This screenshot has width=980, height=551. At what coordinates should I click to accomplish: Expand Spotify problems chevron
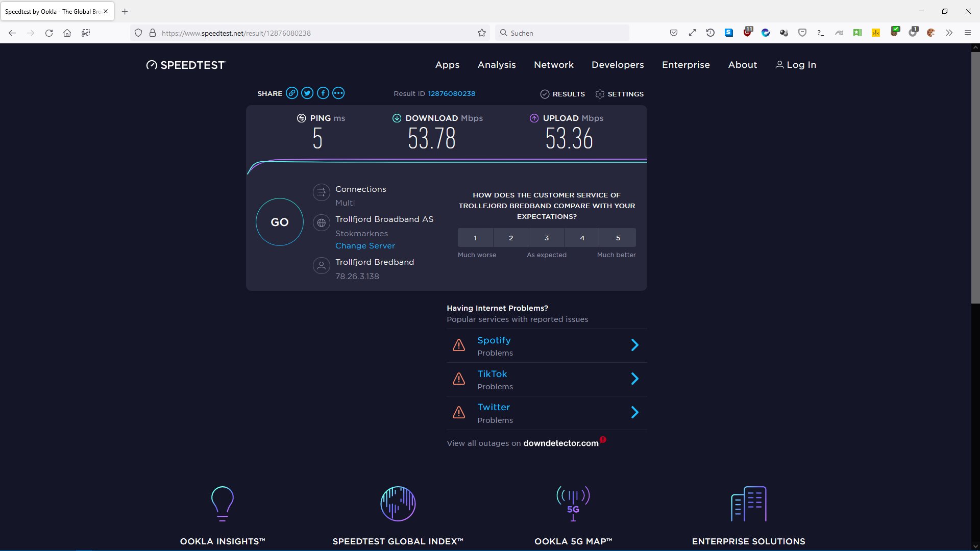635,345
